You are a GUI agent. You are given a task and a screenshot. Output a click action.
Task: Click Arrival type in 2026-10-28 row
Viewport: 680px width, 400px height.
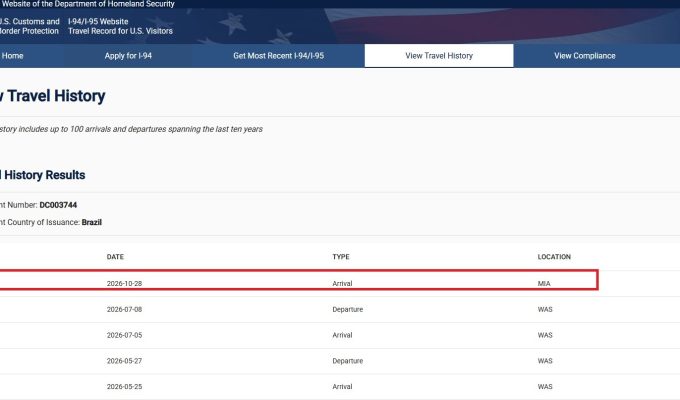pyautogui.click(x=342, y=283)
